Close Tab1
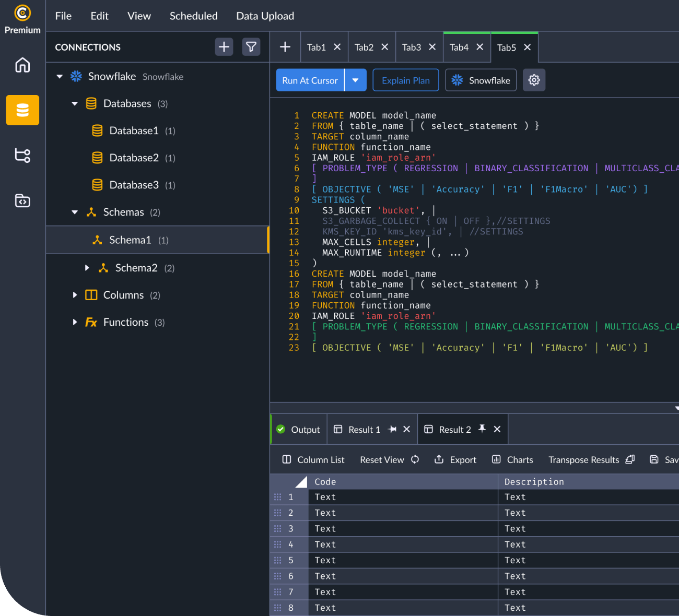The image size is (679, 616). pos(337,47)
